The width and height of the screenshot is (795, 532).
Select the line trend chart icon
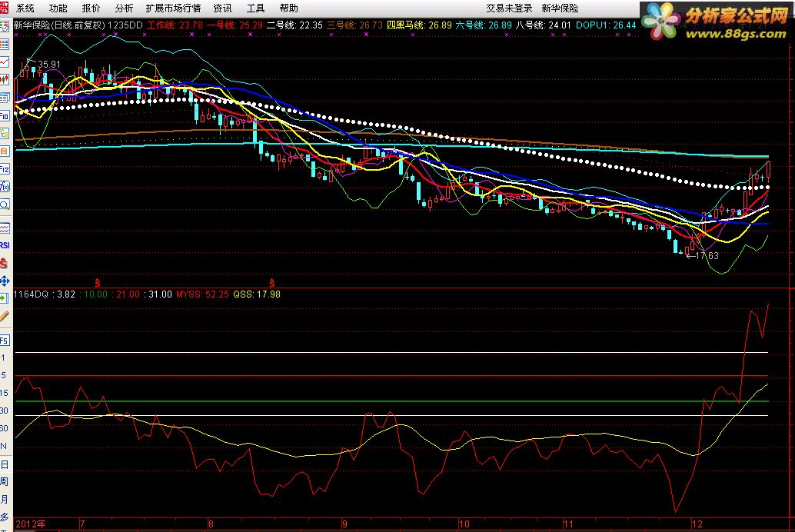[x=5, y=62]
